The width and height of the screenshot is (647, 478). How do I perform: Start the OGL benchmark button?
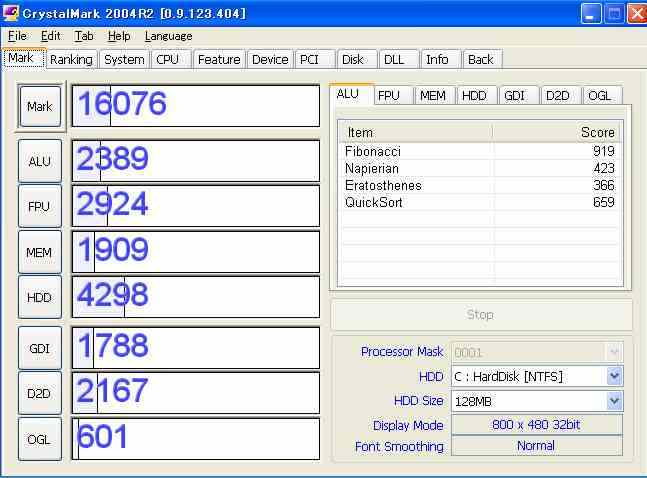click(x=40, y=439)
